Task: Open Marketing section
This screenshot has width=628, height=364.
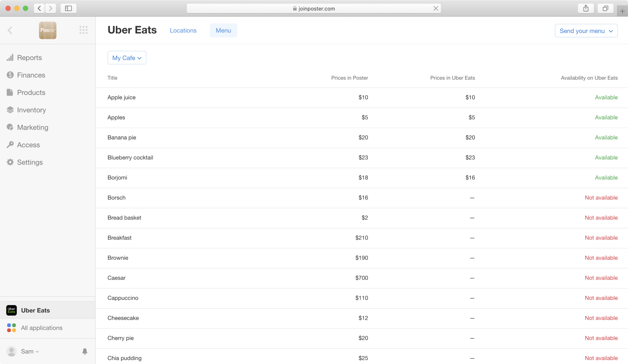Action: click(x=33, y=127)
